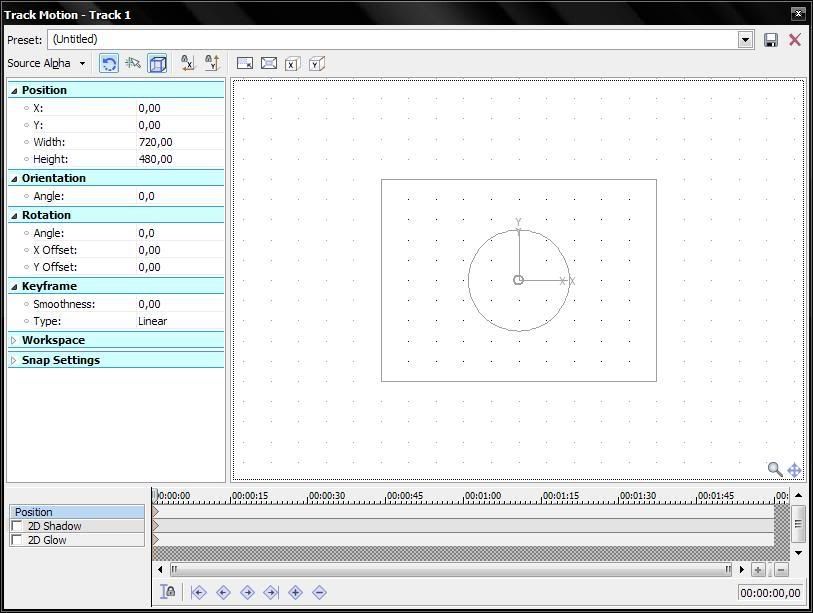This screenshot has width=813, height=613.
Task: Collapse the Orientation section
Action: coord(14,179)
